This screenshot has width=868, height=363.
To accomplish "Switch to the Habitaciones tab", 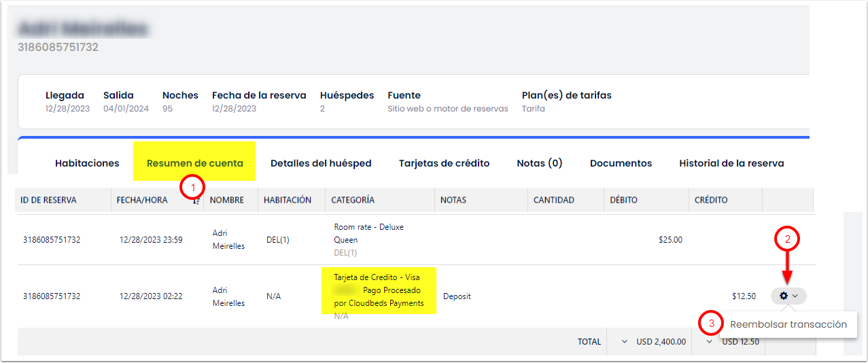I will 87,163.
